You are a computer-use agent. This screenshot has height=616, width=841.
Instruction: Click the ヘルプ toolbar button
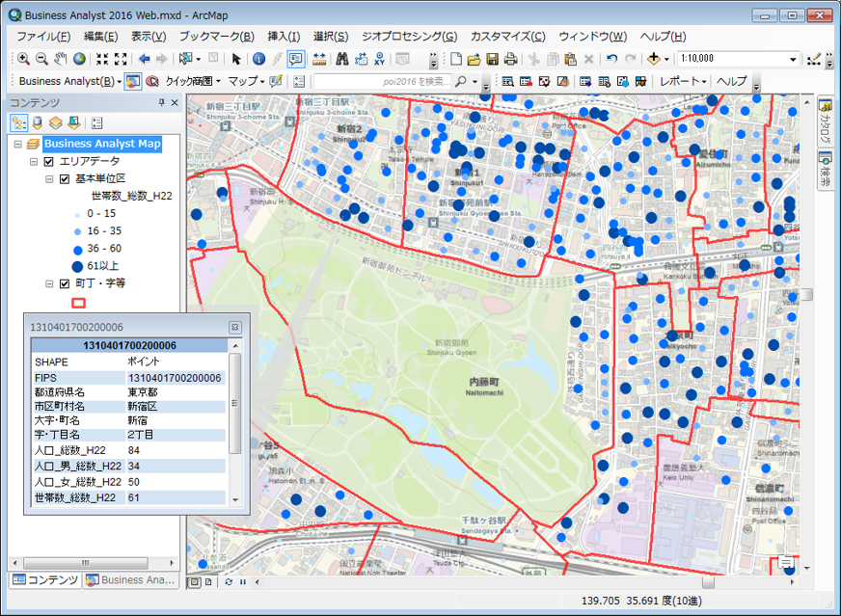point(732,82)
